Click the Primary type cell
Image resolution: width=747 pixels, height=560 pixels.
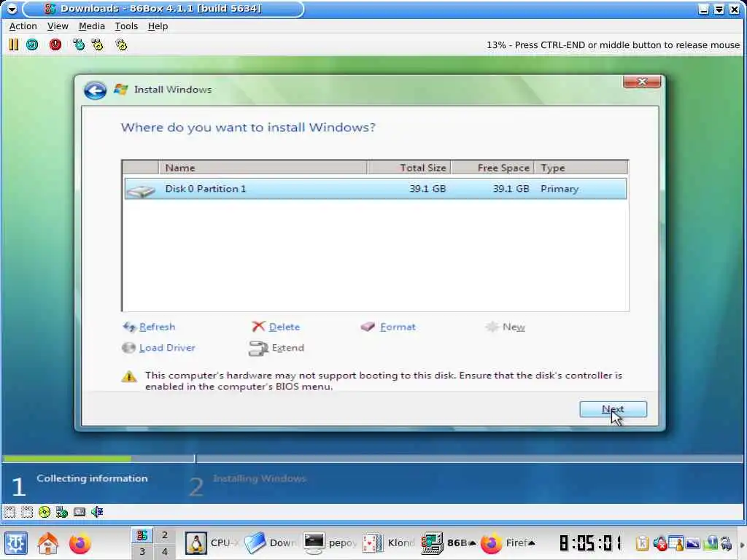[x=560, y=189]
